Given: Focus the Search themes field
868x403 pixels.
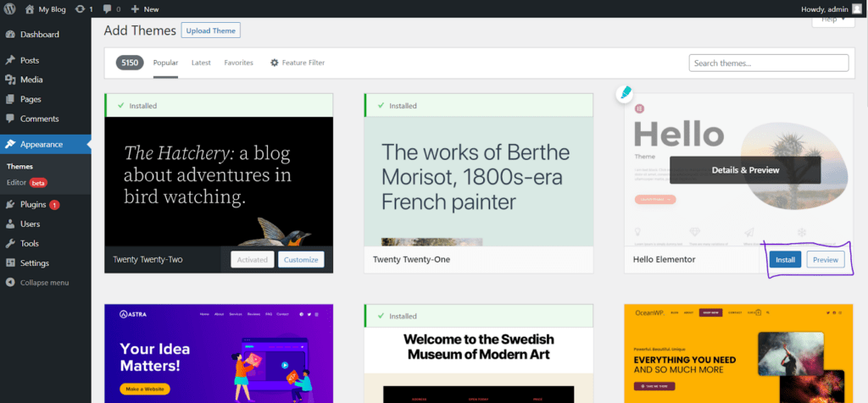Looking at the screenshot, I should (768, 63).
